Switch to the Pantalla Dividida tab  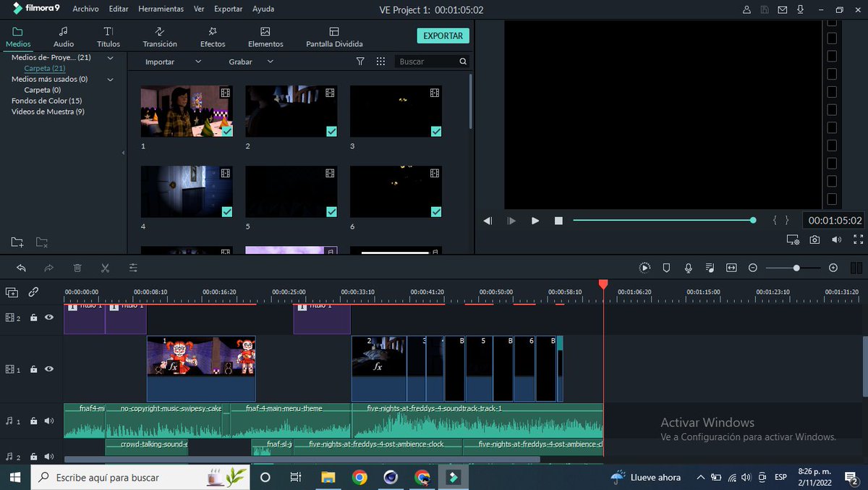[x=334, y=37]
